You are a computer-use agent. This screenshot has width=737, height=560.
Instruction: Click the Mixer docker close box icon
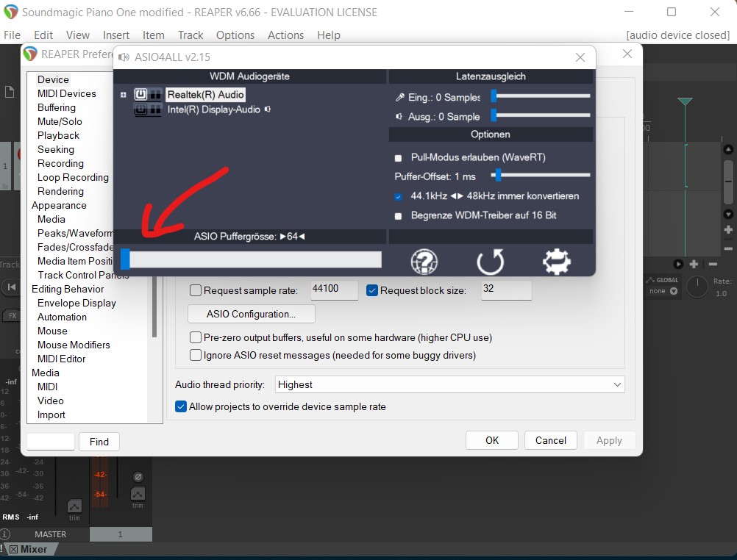pos(14,549)
